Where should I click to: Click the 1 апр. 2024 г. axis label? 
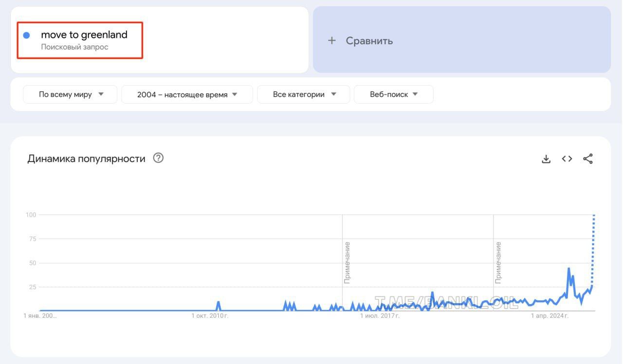(550, 316)
